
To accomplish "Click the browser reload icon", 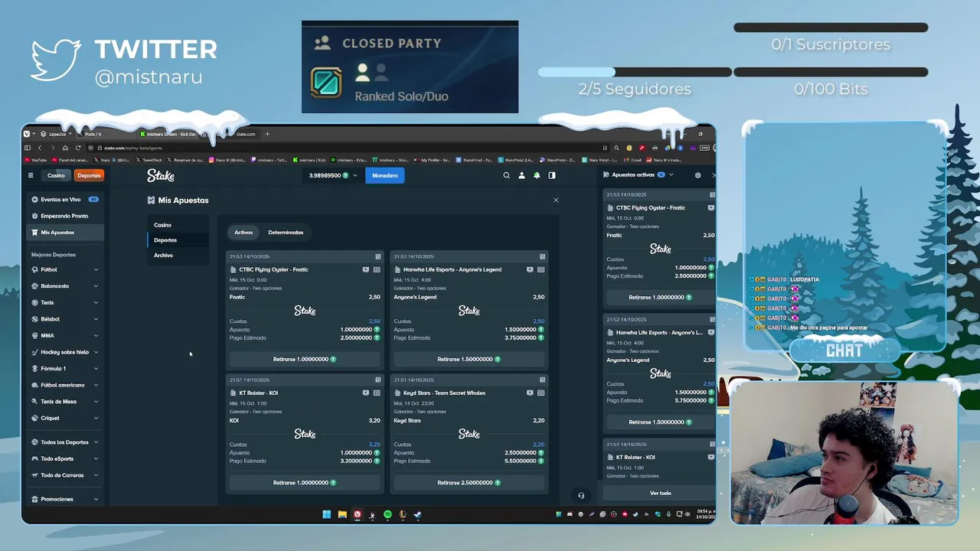I will 78,148.
